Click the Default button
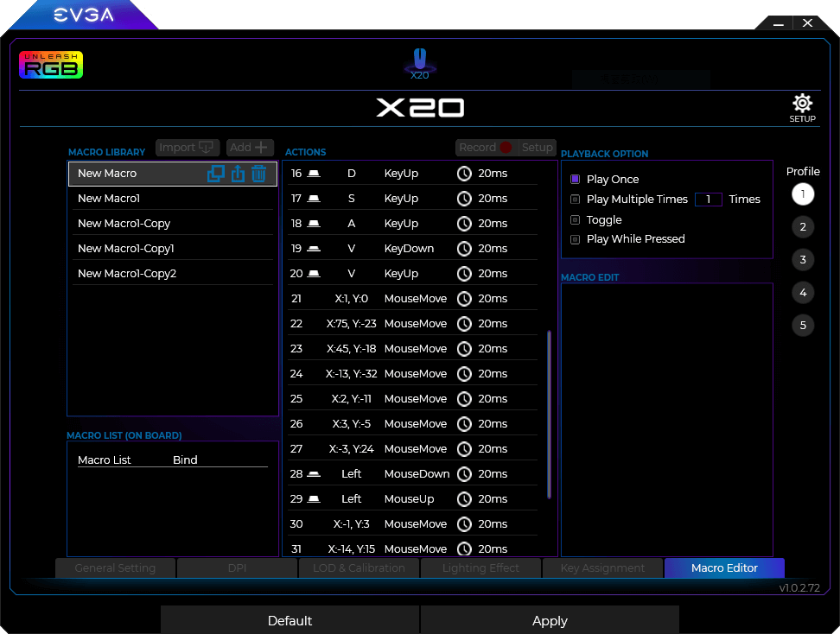840x634 pixels. coord(290,621)
